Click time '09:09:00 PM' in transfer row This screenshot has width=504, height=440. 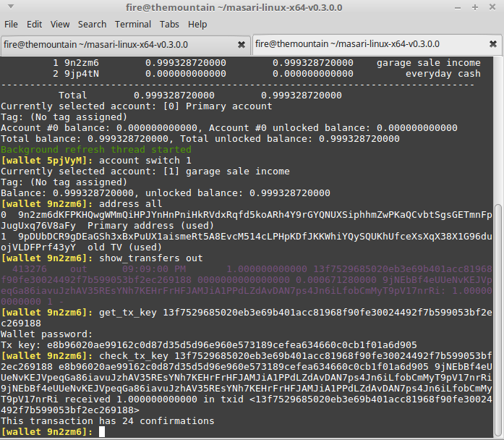[x=153, y=269]
